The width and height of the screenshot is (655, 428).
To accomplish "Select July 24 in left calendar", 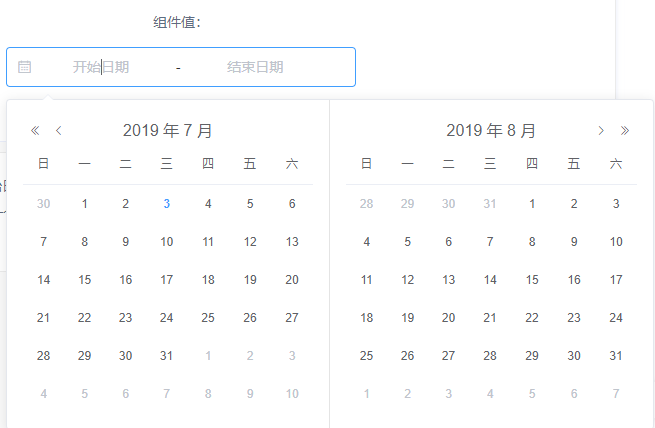I will click(167, 318).
